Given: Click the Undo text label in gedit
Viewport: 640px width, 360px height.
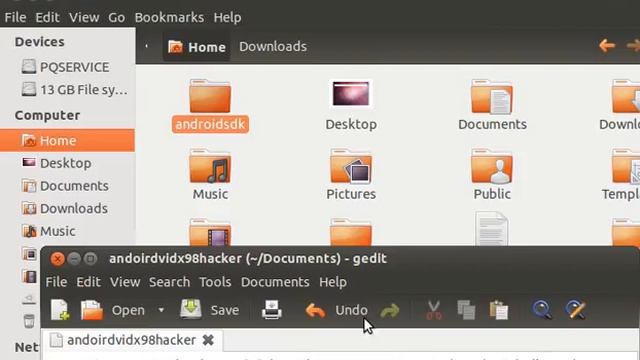Looking at the screenshot, I should coord(351,310).
